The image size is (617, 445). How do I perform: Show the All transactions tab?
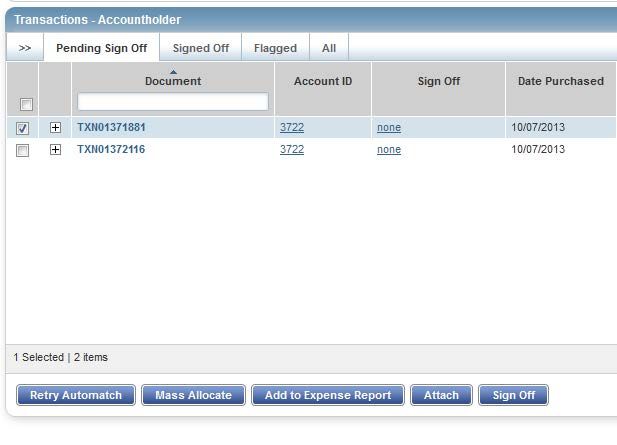click(329, 48)
